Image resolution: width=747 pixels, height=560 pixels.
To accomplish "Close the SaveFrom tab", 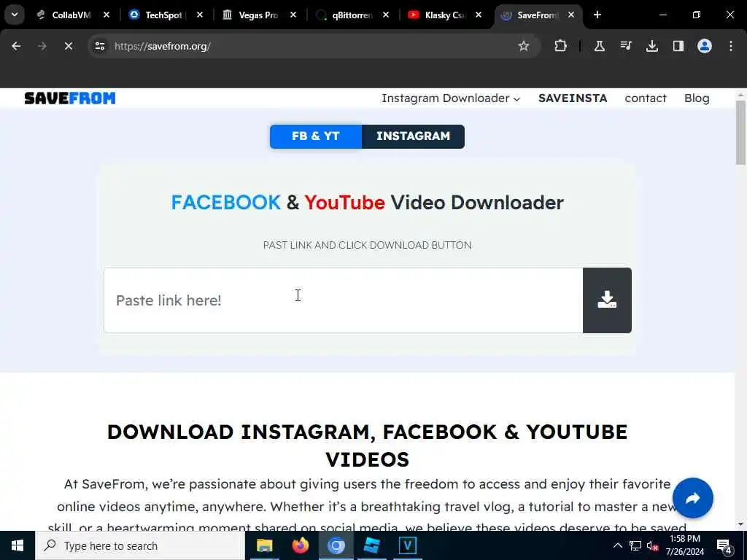I will (x=571, y=15).
